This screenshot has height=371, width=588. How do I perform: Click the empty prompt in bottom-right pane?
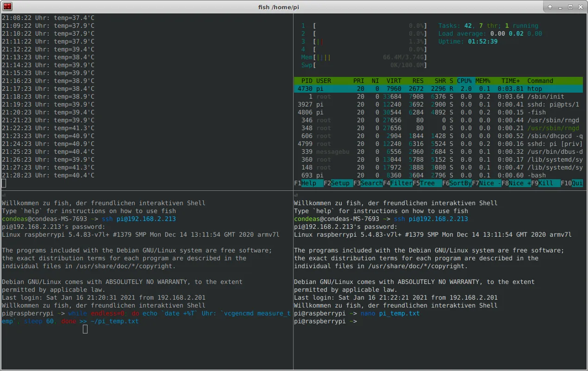325,321
